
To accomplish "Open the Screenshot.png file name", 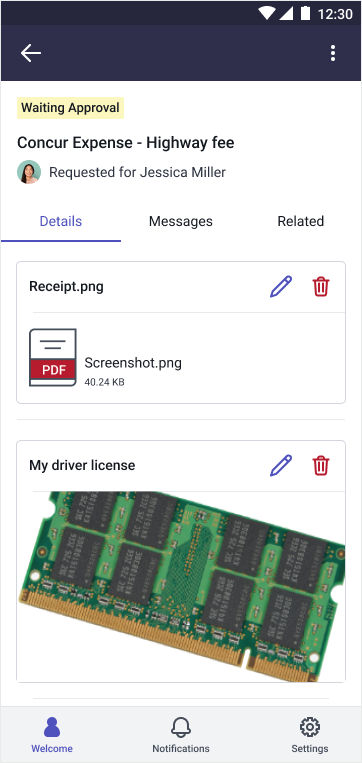I will coord(133,363).
